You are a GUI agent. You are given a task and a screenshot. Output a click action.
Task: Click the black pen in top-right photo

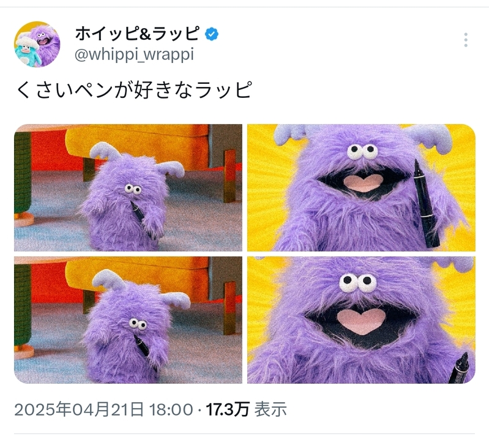coord(427,203)
